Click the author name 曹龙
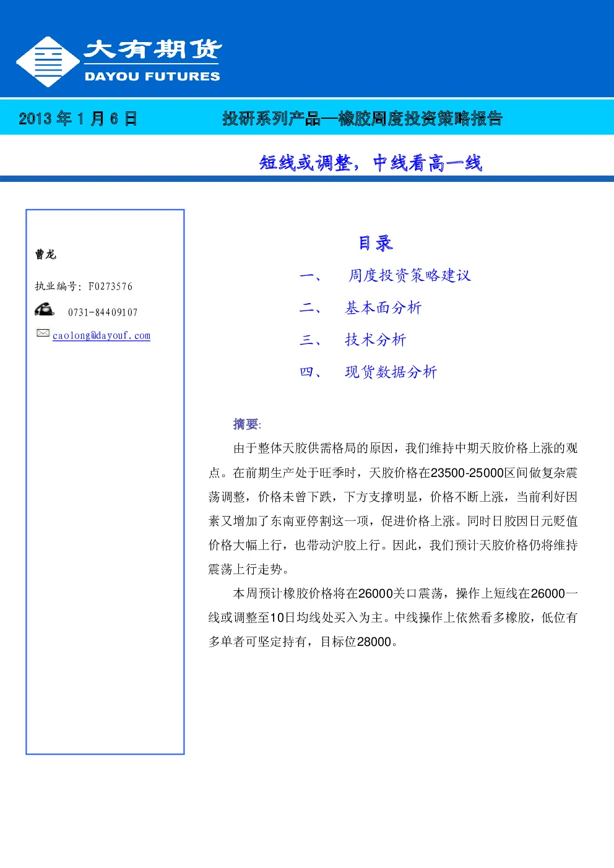The image size is (614, 868). pos(45,254)
